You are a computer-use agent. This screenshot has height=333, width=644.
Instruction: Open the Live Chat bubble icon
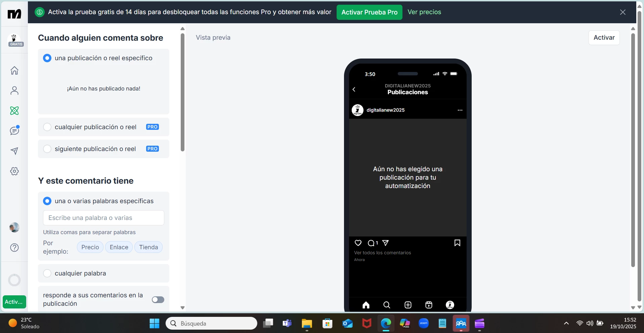(14, 131)
